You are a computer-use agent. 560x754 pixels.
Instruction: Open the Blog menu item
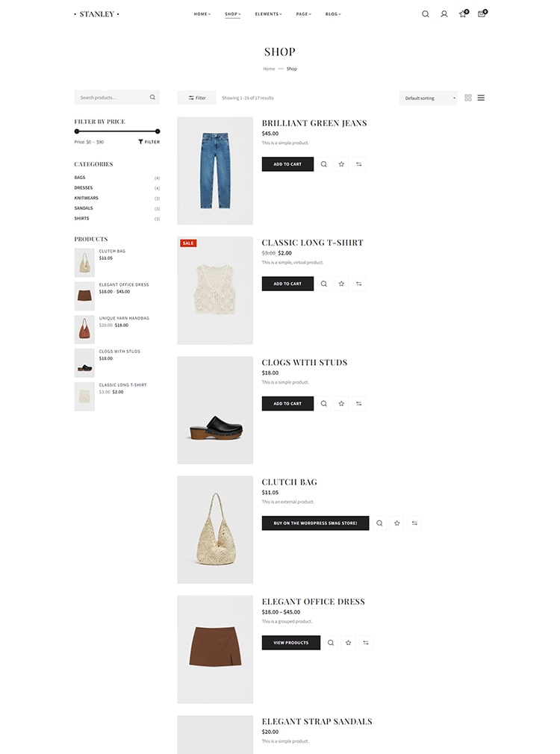coord(333,14)
